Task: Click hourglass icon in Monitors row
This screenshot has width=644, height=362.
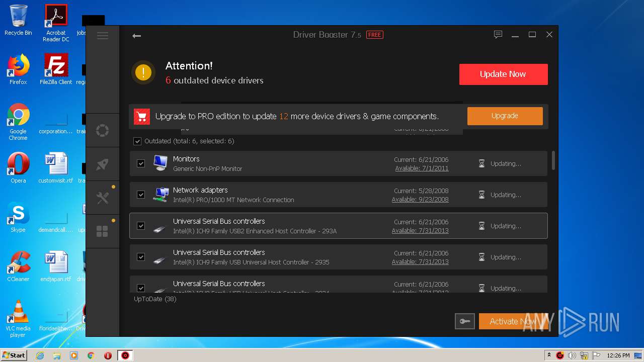Action: click(481, 164)
